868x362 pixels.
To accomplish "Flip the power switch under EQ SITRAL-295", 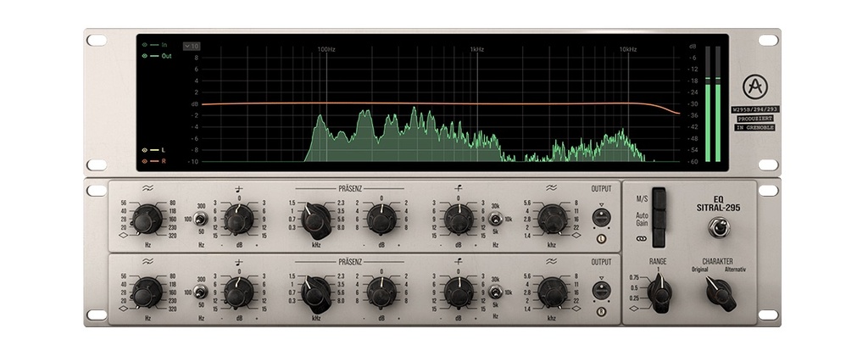I will [x=719, y=227].
